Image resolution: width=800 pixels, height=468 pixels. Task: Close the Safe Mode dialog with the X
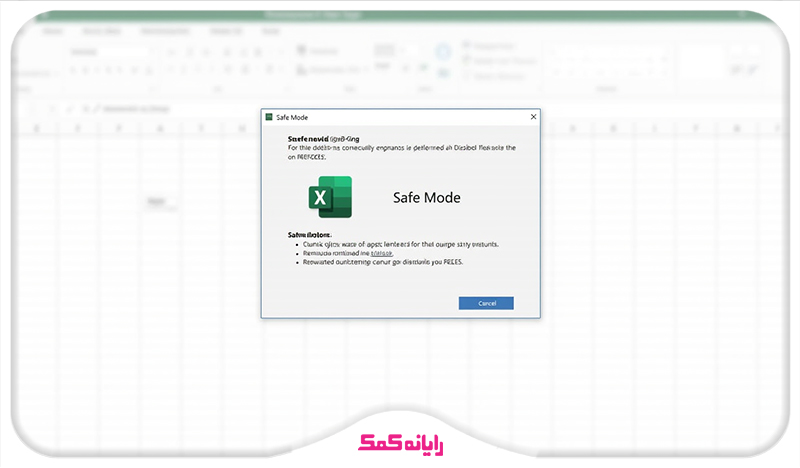[x=533, y=117]
